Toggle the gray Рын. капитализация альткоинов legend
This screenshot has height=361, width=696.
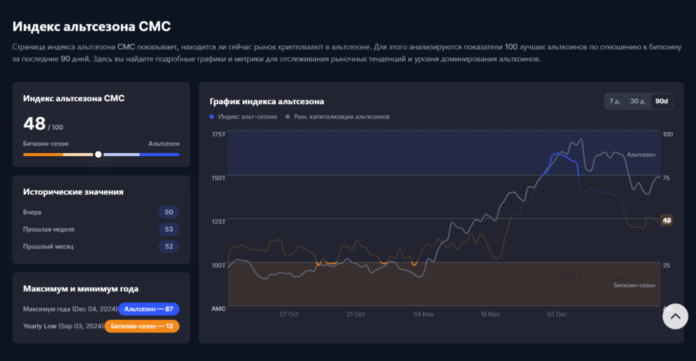click(x=338, y=117)
